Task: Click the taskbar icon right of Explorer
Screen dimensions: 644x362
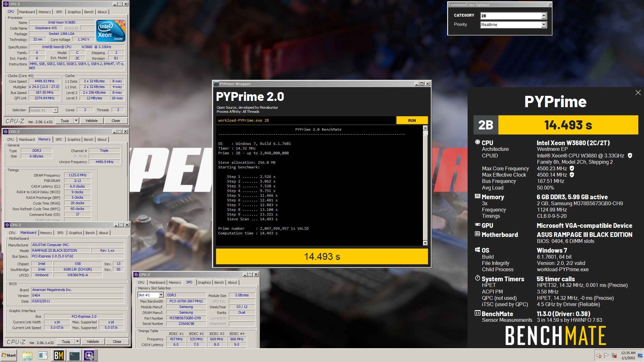Action: tap(43, 356)
